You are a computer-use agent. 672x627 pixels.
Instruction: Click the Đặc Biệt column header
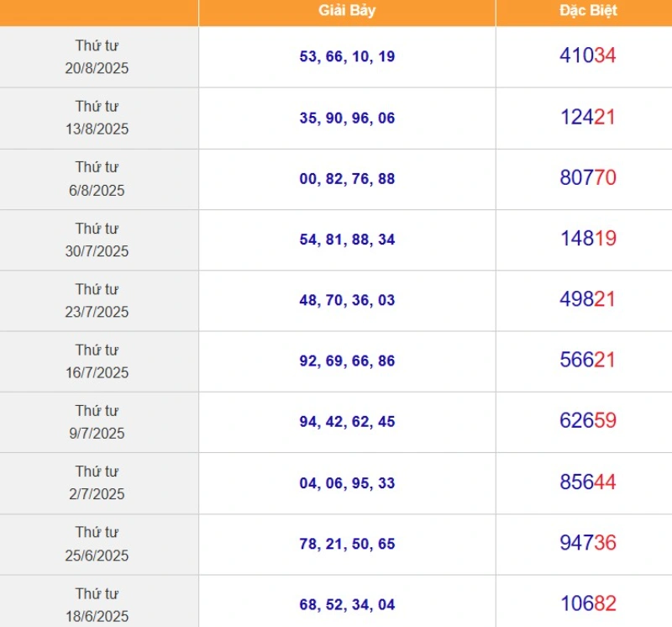click(588, 11)
